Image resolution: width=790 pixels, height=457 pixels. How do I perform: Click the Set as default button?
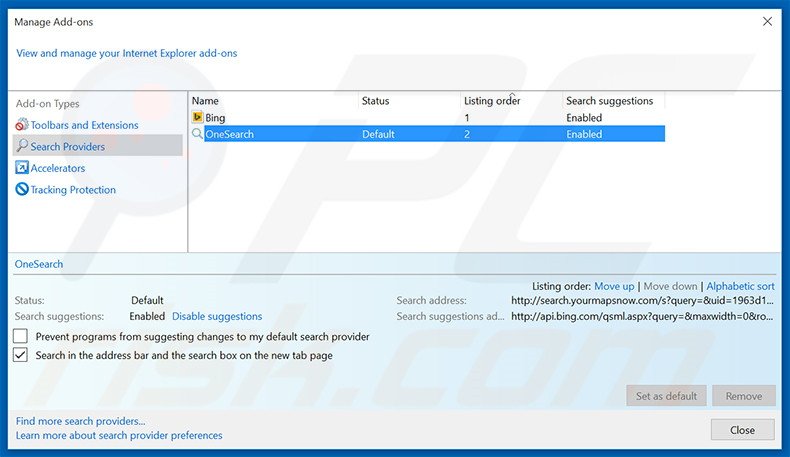(666, 396)
